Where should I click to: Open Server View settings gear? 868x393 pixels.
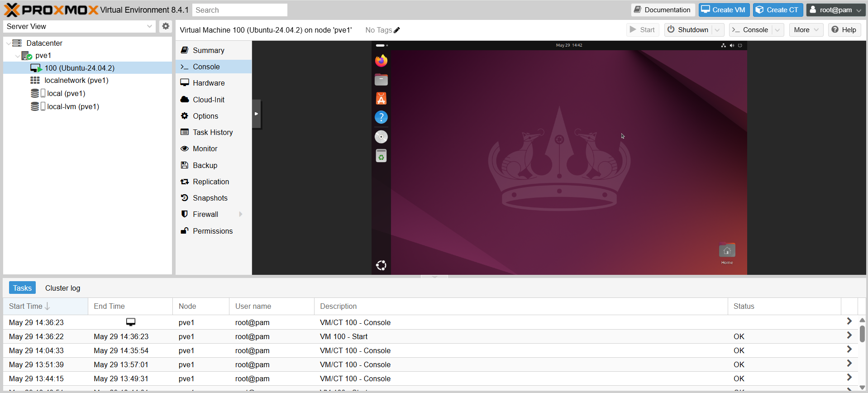click(x=166, y=26)
